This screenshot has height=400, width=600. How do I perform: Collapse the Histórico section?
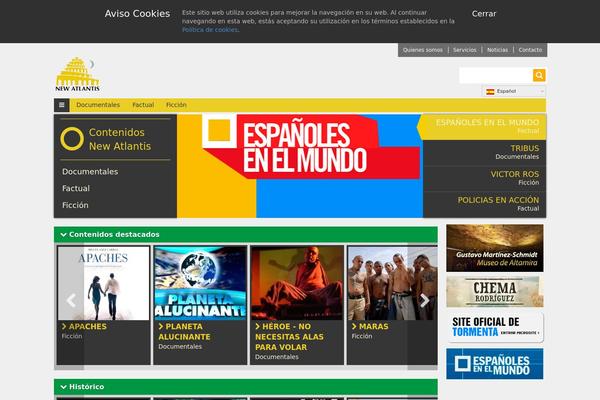click(64, 387)
